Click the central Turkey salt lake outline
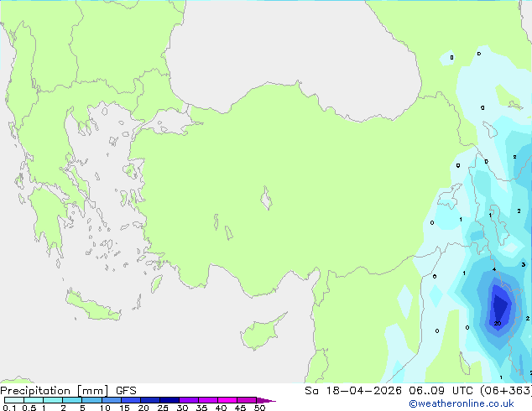The height and width of the screenshot is (411, 532). coord(266,198)
